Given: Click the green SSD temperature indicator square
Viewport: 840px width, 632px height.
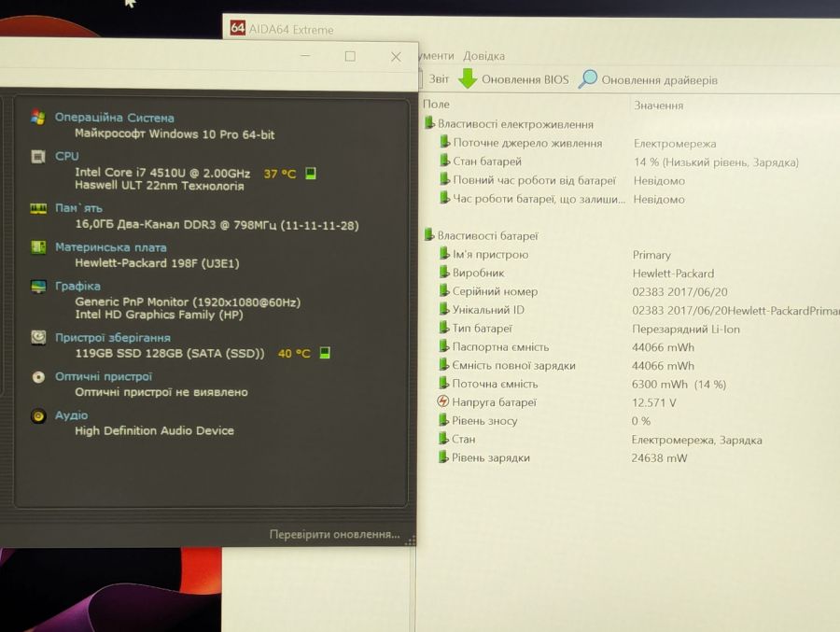Looking at the screenshot, I should click(325, 352).
